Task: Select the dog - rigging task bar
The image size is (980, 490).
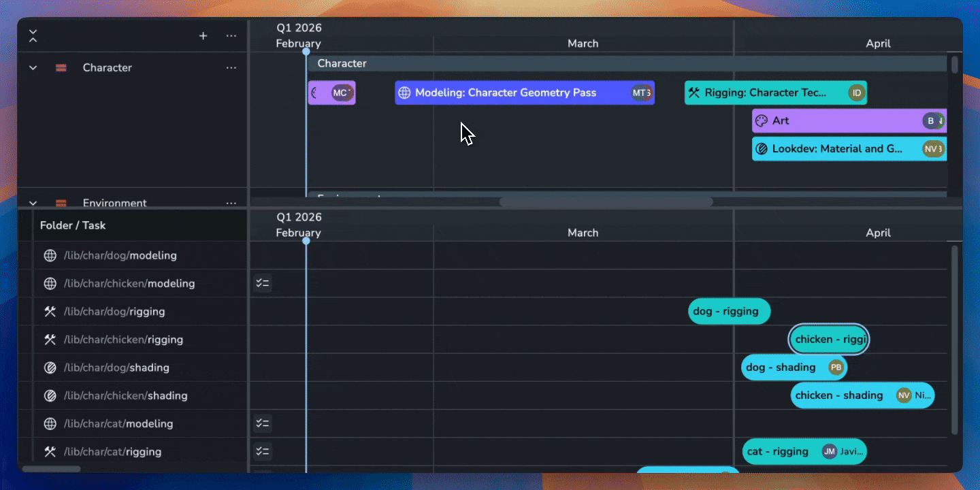Action: [729, 311]
